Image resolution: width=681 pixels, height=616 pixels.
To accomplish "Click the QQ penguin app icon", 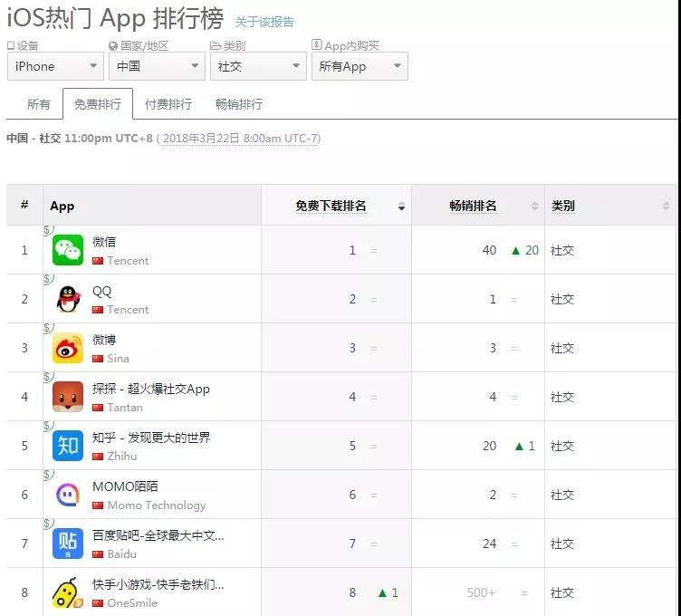I will [x=68, y=299].
